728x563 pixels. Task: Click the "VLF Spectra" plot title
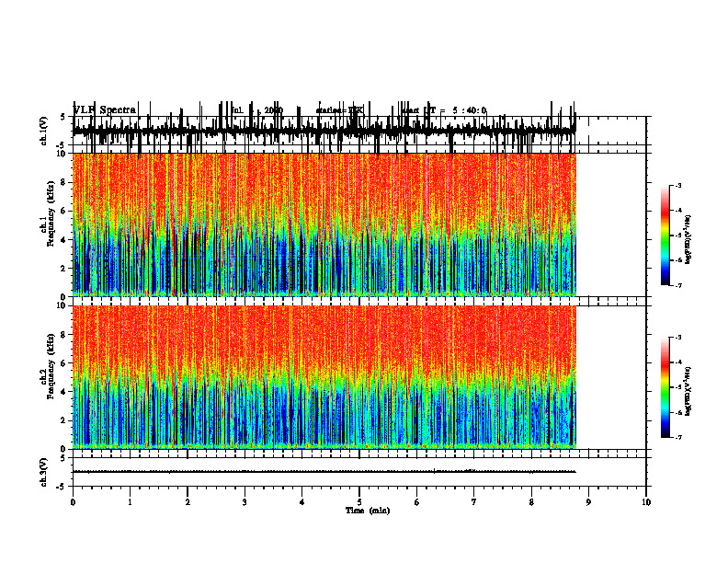105,109
